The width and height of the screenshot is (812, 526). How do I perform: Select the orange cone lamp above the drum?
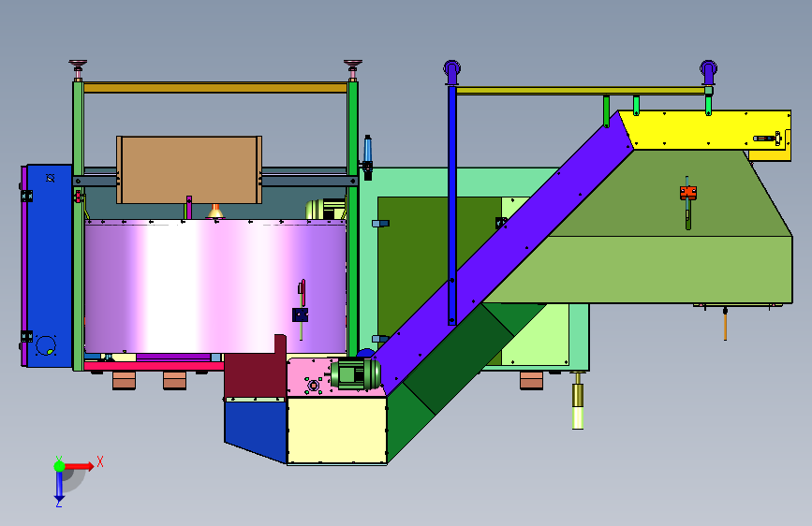(x=215, y=212)
